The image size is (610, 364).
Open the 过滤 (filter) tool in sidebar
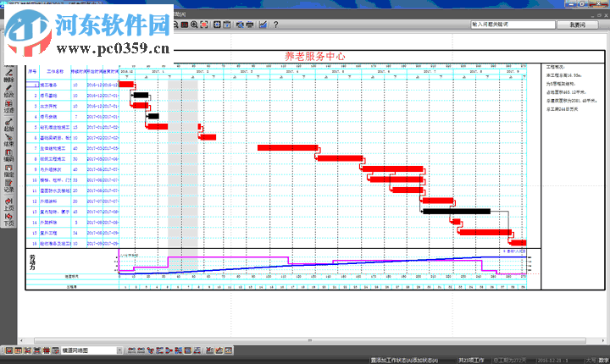point(8,107)
